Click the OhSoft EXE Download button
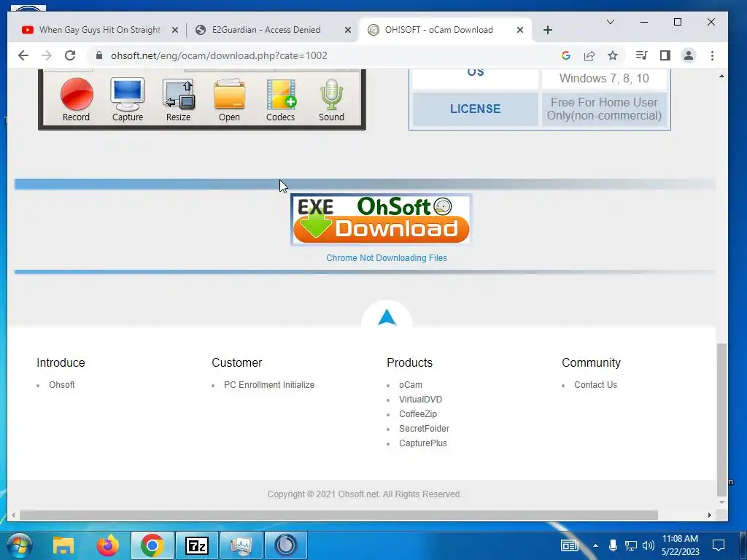747x560 pixels. [x=381, y=219]
